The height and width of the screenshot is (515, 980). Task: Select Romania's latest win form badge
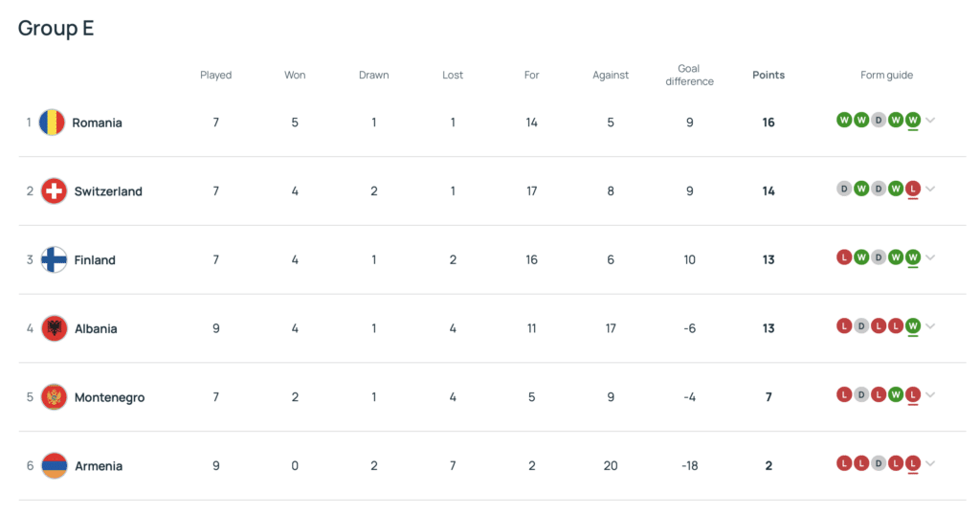point(913,120)
